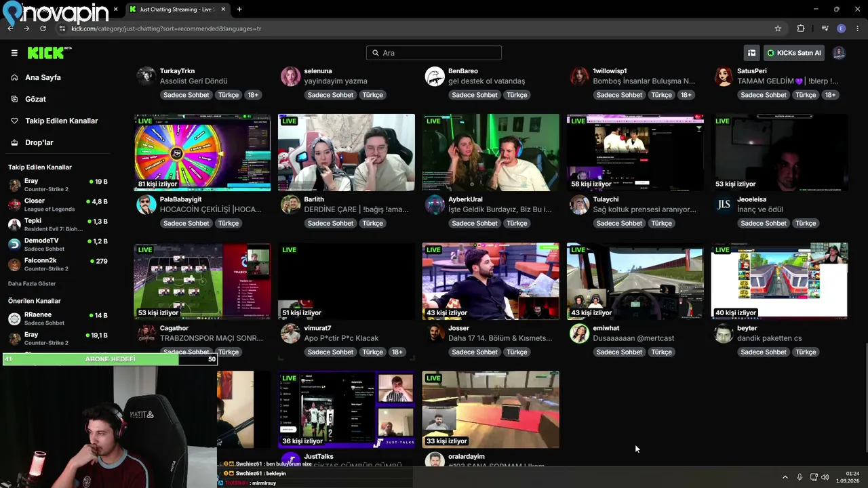Open BenBareo's channel avatar

tap(435, 75)
